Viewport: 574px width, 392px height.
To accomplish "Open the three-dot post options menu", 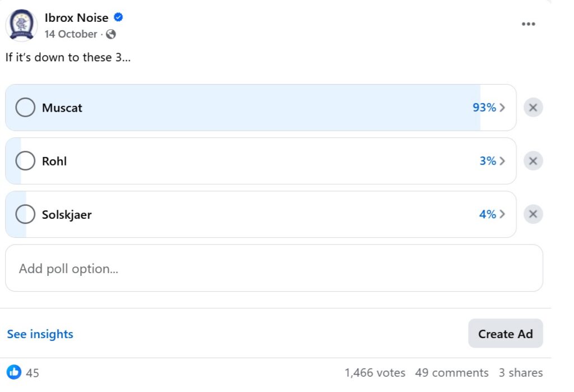I will [528, 24].
